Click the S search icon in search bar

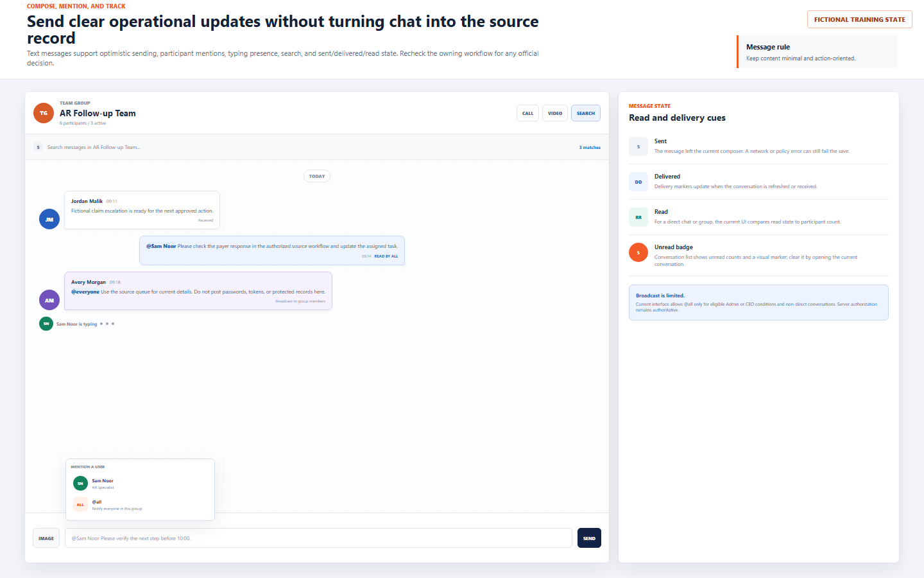38,147
